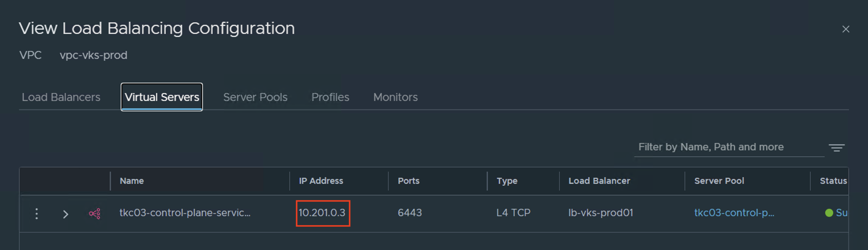The image size is (868, 250).
Task: Click the Server Pool column header
Action: point(719,181)
